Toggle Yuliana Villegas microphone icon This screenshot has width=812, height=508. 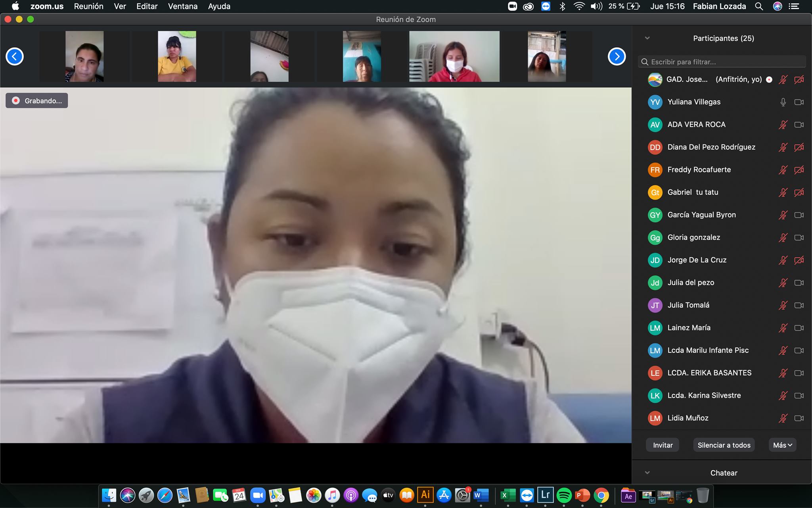[x=783, y=102]
